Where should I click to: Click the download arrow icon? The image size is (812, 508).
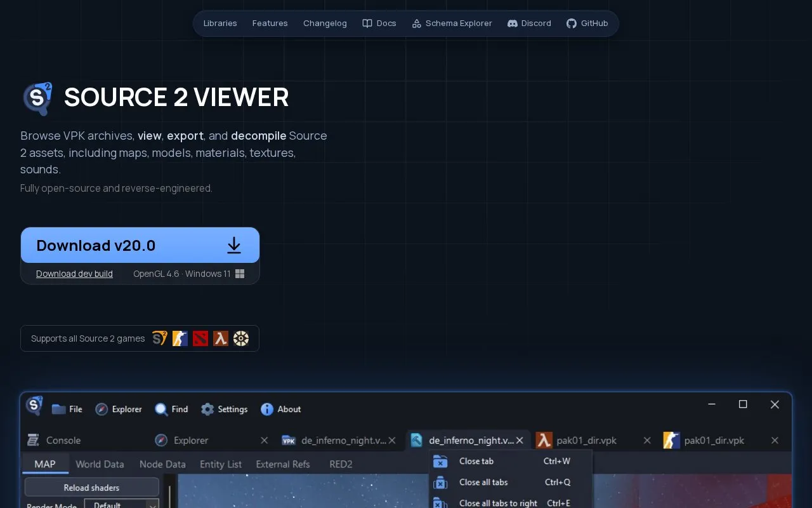(x=234, y=245)
